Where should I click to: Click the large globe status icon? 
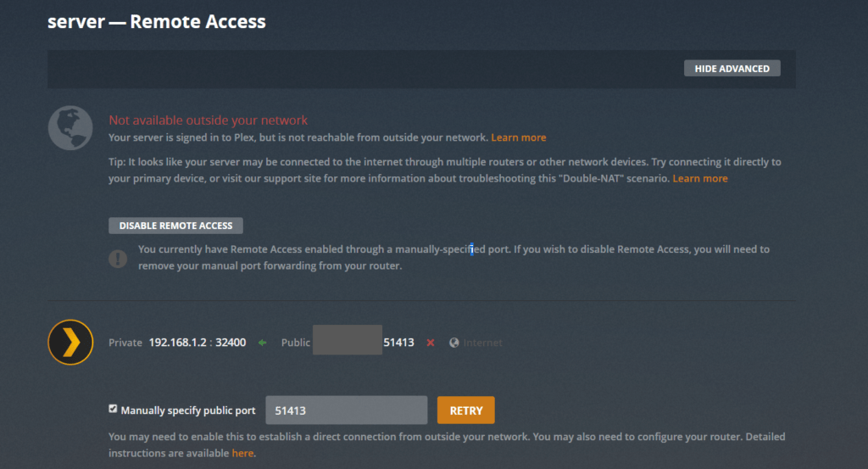click(x=70, y=128)
